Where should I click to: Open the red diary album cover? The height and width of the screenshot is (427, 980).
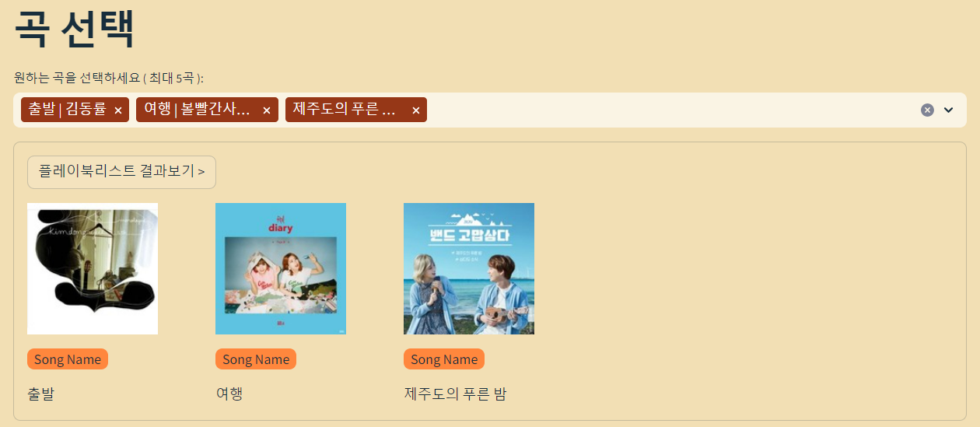tap(281, 268)
